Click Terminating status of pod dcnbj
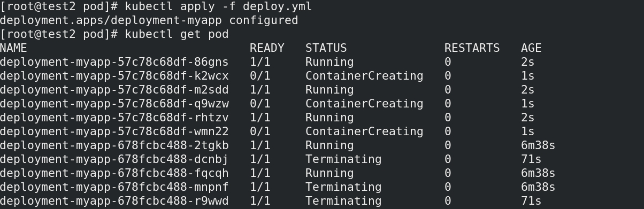This screenshot has width=644, height=209. [x=343, y=159]
